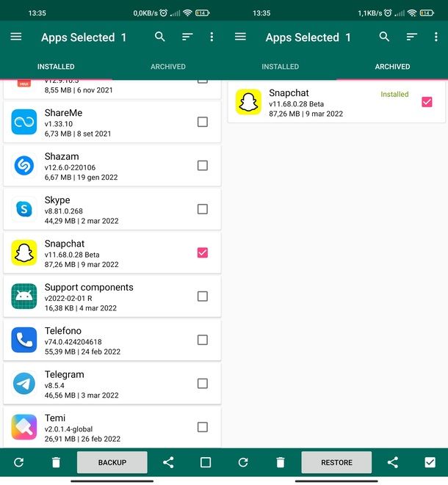Image resolution: width=448 pixels, height=485 pixels.
Task: Tap search icon on right Archived screen
Action: [x=384, y=37]
